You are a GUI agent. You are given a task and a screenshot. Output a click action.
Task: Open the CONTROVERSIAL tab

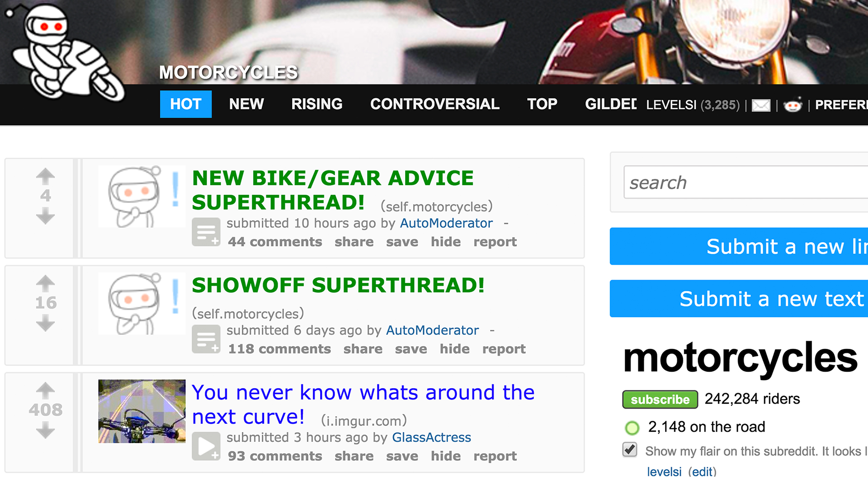coord(435,104)
